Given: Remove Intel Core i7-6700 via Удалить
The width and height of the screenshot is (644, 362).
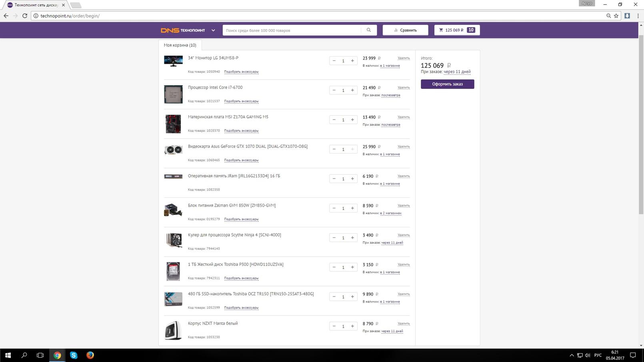Looking at the screenshot, I should (404, 88).
